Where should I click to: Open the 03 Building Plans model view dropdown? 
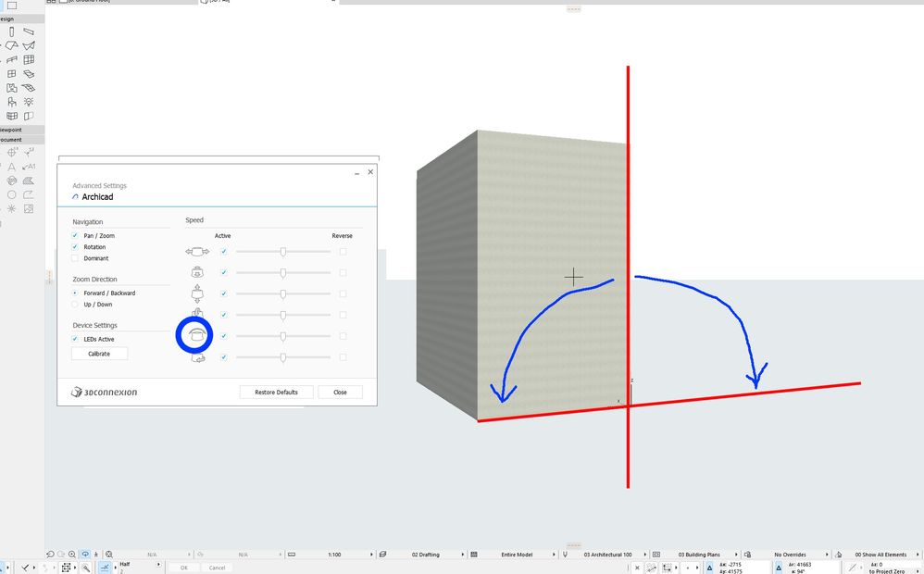point(700,555)
